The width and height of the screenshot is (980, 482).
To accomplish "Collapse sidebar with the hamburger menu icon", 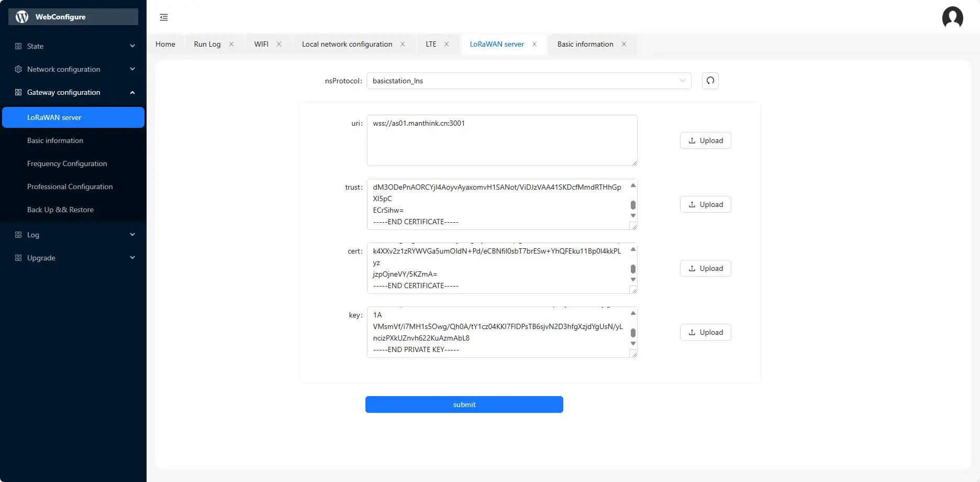I will (164, 17).
